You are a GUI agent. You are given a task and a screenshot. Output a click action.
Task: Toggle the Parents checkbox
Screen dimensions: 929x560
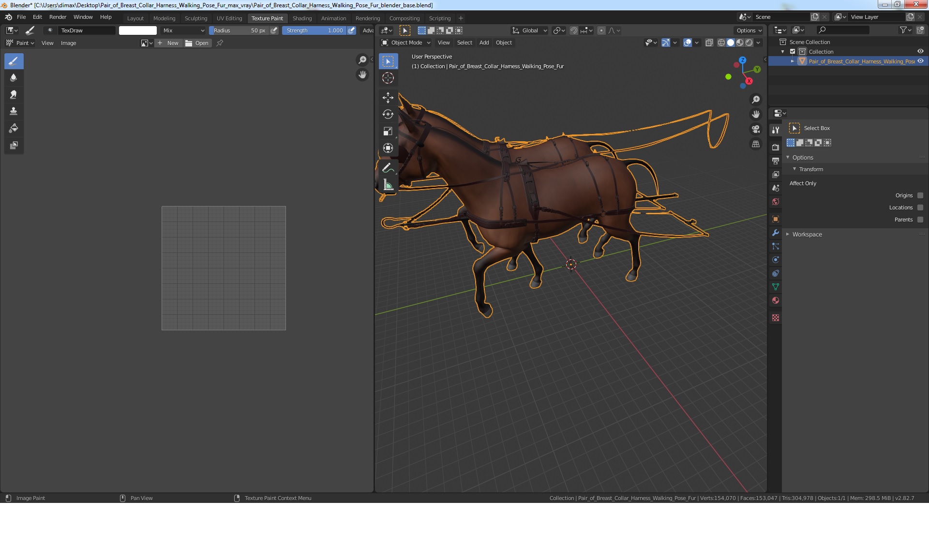(920, 220)
